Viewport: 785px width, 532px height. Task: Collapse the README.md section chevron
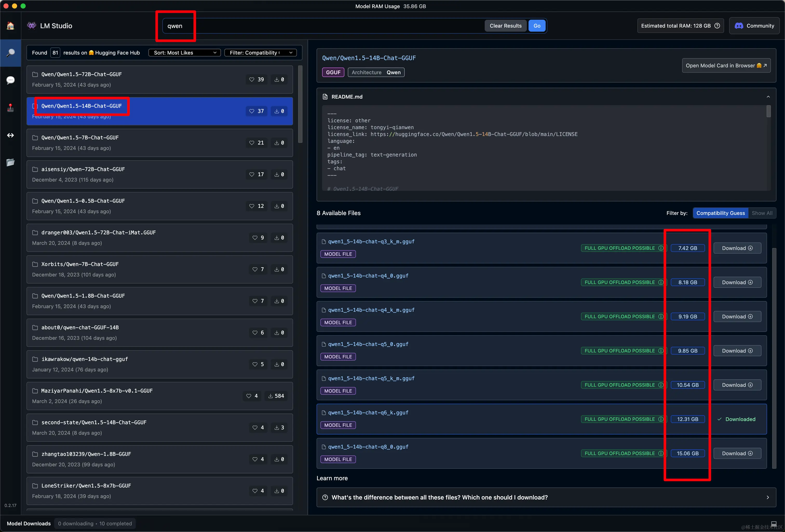pyautogui.click(x=768, y=97)
